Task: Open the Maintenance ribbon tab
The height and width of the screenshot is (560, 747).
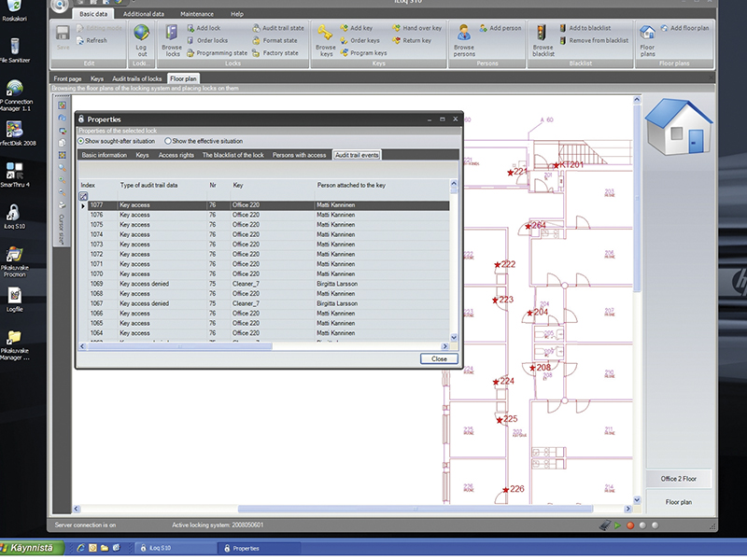Action: [197, 14]
